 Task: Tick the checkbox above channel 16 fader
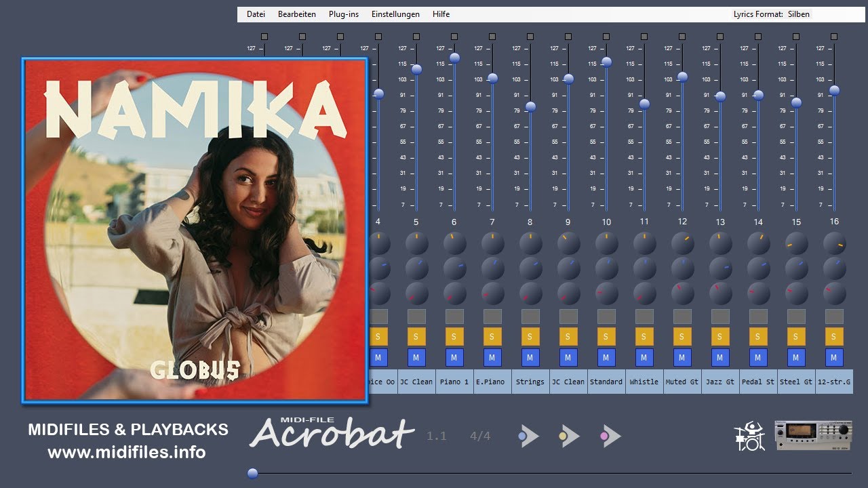[834, 37]
